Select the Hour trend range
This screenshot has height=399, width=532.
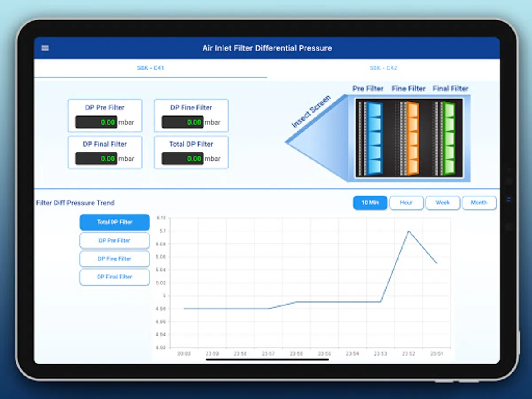pyautogui.click(x=406, y=203)
